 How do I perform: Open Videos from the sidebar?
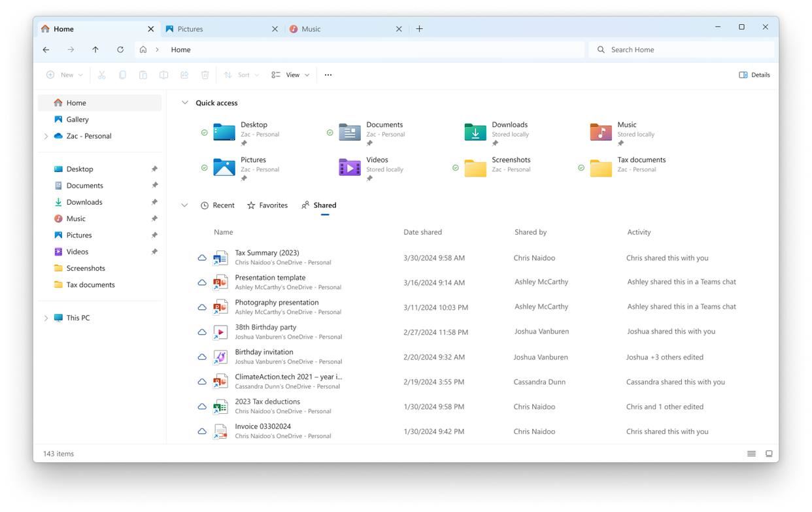(77, 252)
